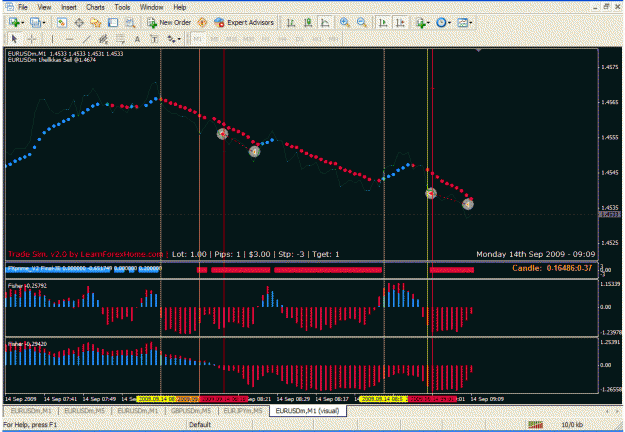Open the Periods clock icon

pyautogui.click(x=441, y=23)
